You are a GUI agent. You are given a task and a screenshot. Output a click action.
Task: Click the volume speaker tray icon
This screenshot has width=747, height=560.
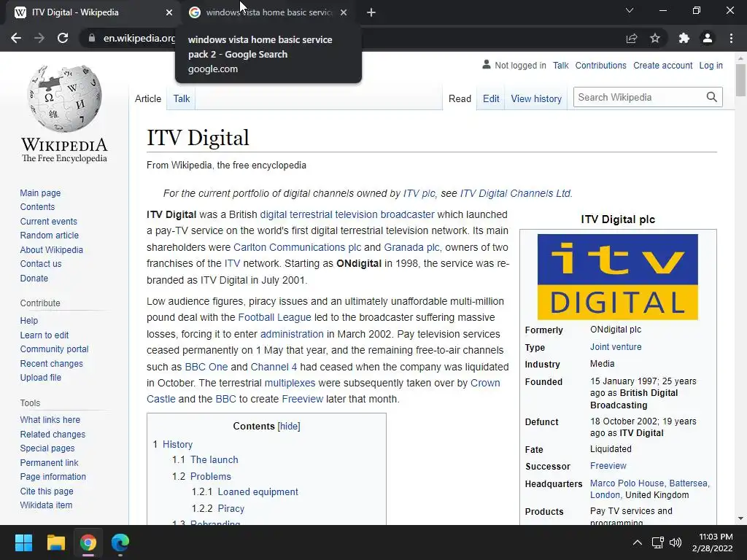coord(675,542)
